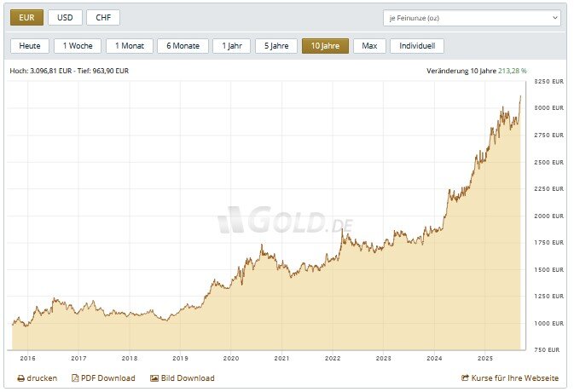This screenshot has width=574, height=392.
Task: Click the share icon for Webseite Kurse
Action: pyautogui.click(x=465, y=378)
